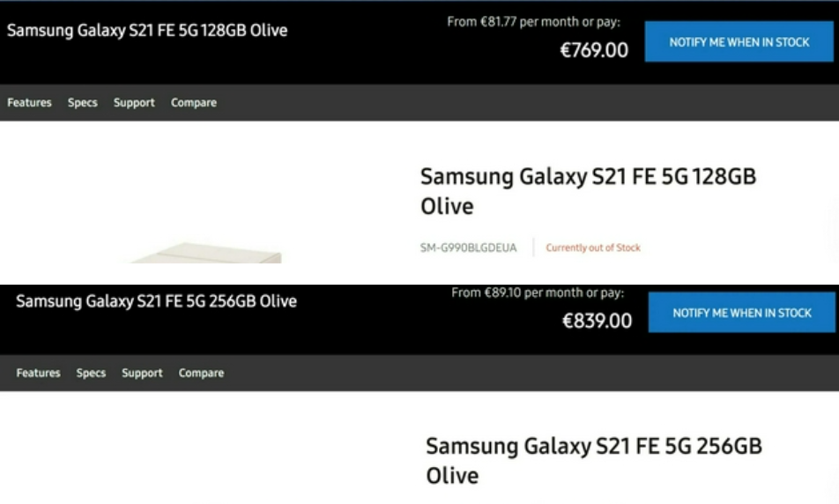Select Support tab under the 128GB Olive header
This screenshot has height=504, width=839.
[134, 103]
